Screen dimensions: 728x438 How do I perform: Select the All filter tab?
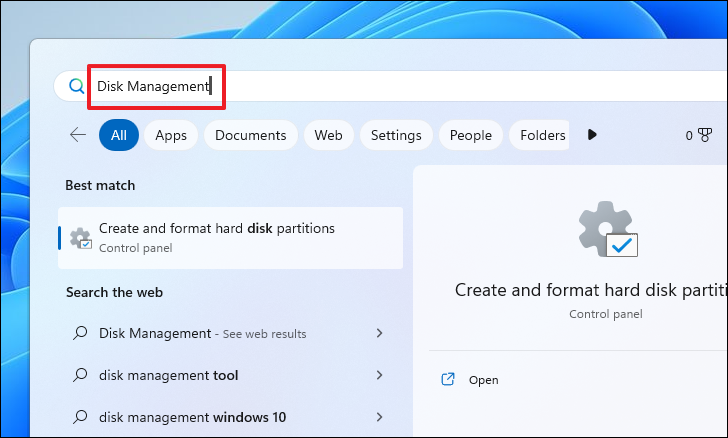click(x=119, y=135)
